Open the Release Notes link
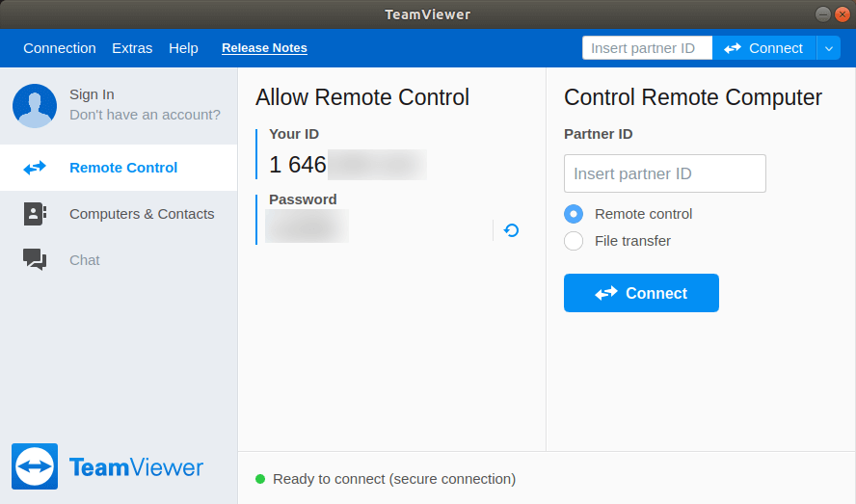The height and width of the screenshot is (504, 856). point(264,48)
